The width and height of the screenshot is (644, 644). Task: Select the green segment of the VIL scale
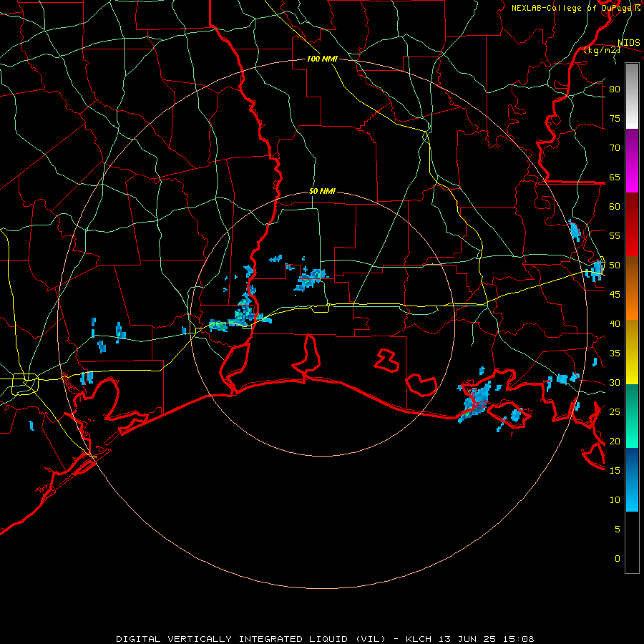632,416
